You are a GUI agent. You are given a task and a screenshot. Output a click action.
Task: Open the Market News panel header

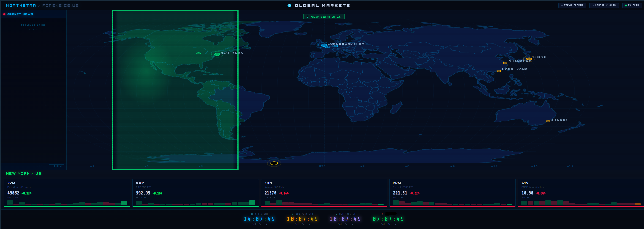click(x=33, y=14)
